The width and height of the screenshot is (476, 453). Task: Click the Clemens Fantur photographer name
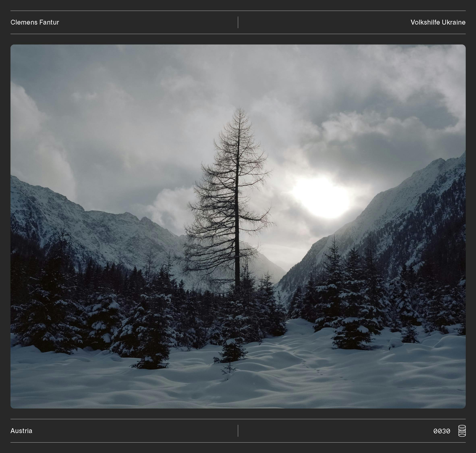click(x=35, y=22)
